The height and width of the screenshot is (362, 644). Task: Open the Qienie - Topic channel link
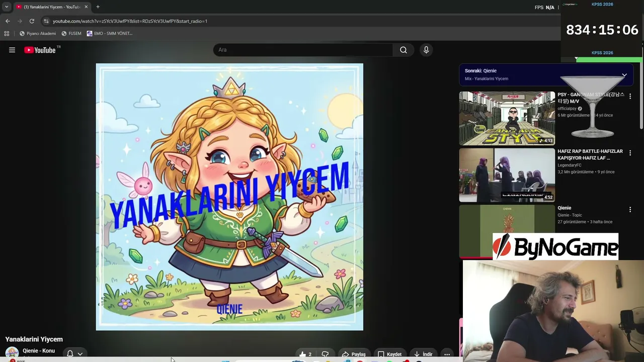pos(570,215)
